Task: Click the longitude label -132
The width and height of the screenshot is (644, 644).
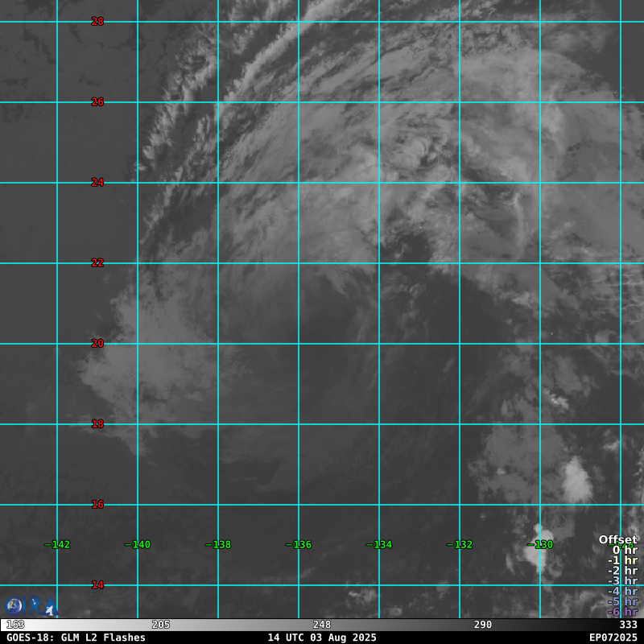Action: click(460, 545)
